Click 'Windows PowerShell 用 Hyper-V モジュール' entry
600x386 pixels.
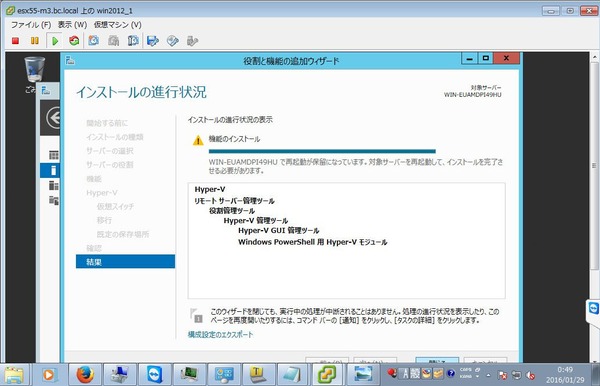coord(313,242)
